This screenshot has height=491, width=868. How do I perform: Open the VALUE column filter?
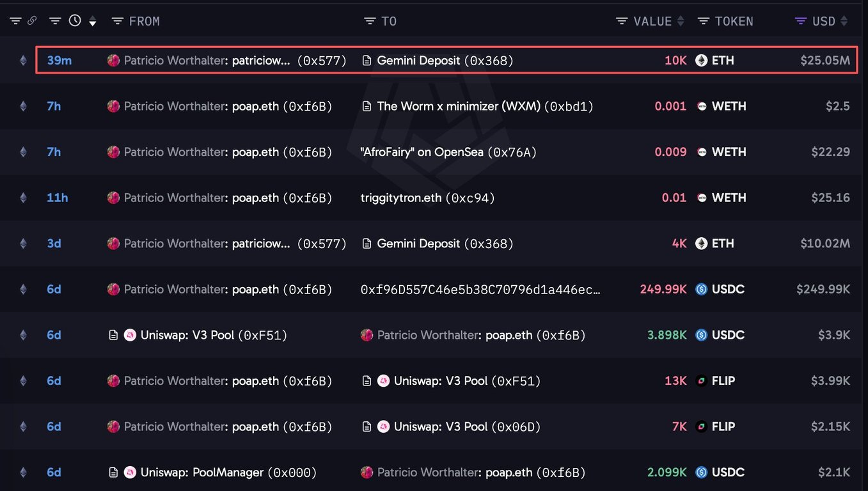tap(622, 21)
